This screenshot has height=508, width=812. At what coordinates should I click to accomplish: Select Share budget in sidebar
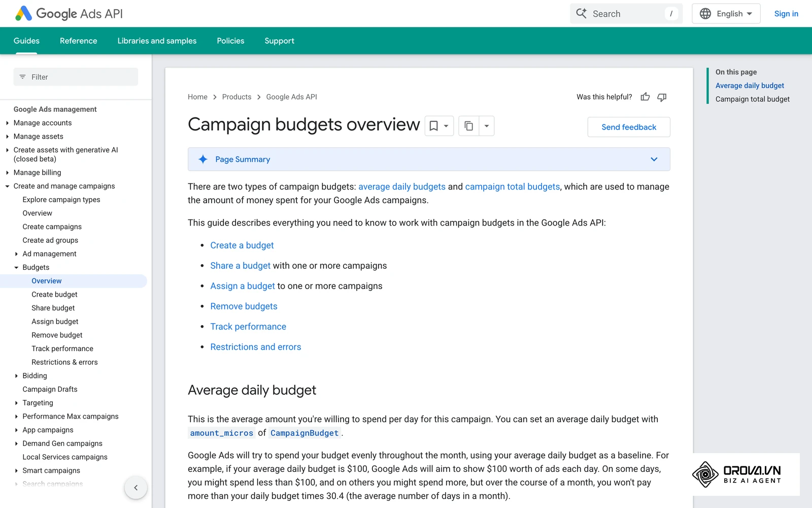coord(53,308)
